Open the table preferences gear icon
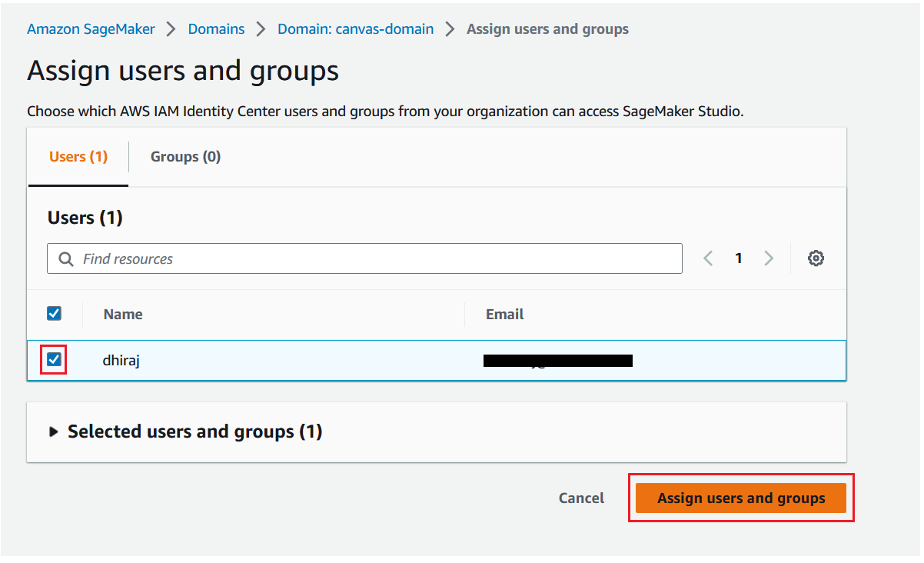 816,258
